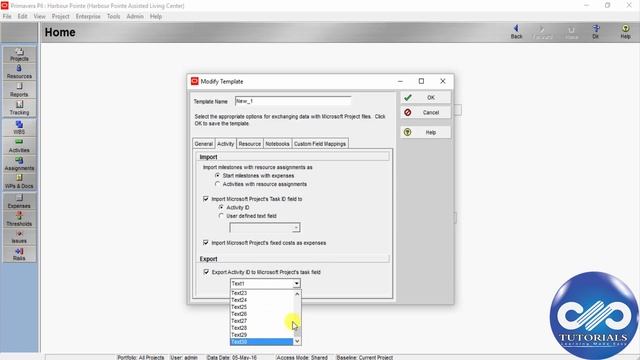640x360 pixels.
Task: Select the Activity ID radio button
Action: click(221, 207)
